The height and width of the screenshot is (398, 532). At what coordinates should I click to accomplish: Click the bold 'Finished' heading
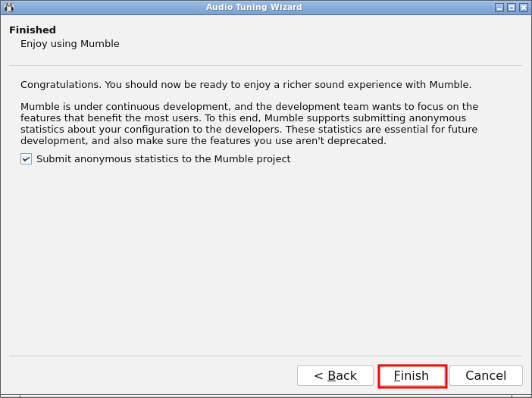33,30
